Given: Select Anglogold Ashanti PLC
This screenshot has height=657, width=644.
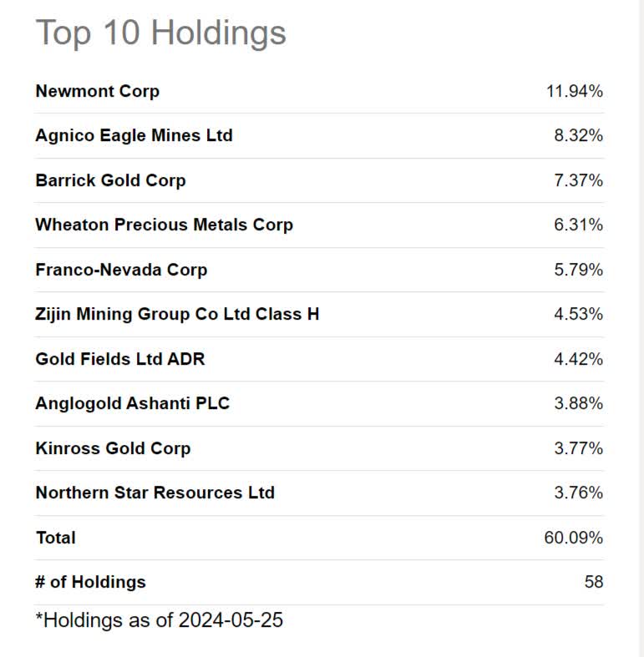Looking at the screenshot, I should (x=133, y=403).
